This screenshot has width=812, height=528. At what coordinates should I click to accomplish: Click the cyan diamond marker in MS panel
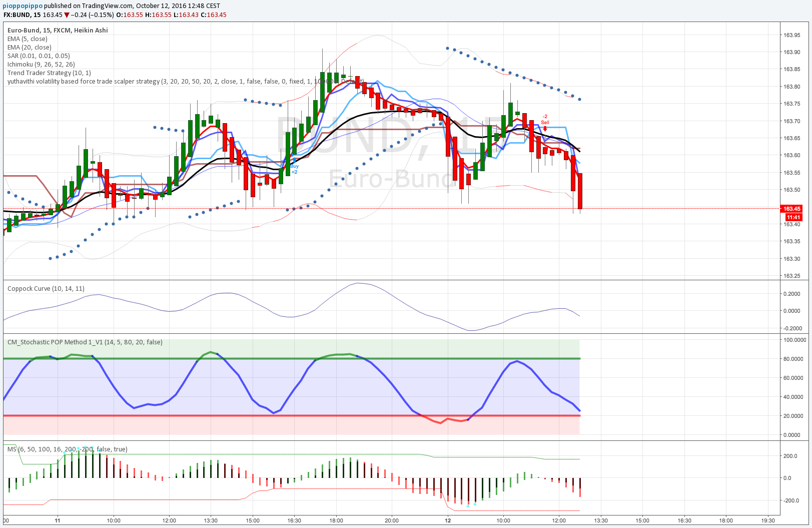tap(468, 506)
